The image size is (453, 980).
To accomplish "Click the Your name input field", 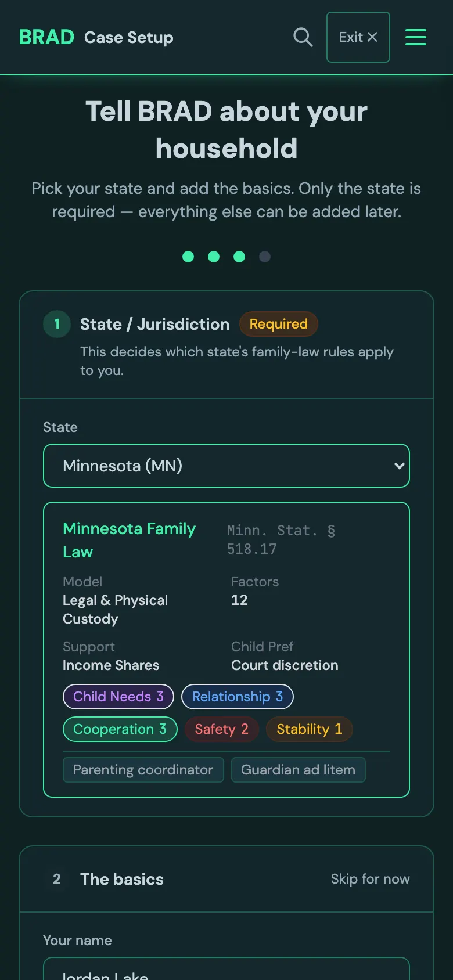I will 227,968.
